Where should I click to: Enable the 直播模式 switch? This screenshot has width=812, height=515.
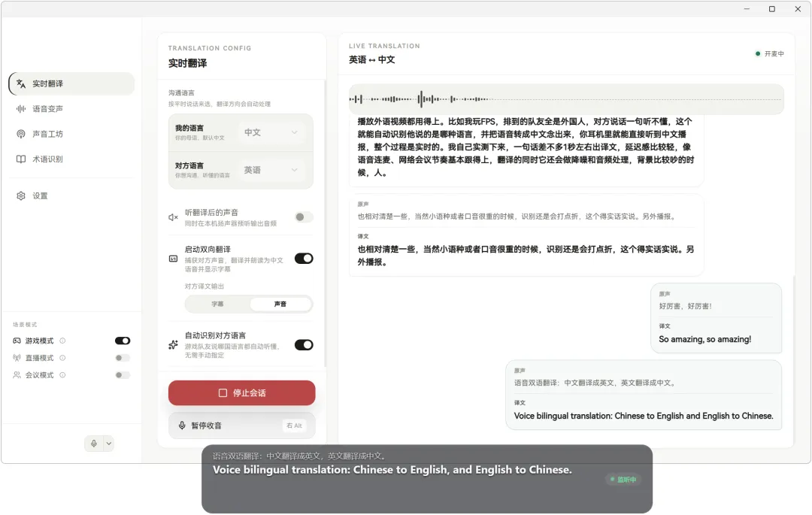coord(123,358)
